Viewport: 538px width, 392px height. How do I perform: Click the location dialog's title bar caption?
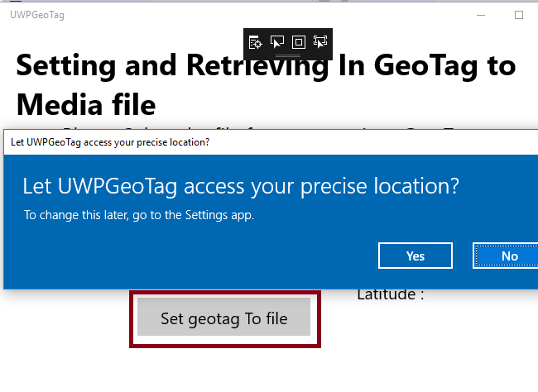coord(109,141)
